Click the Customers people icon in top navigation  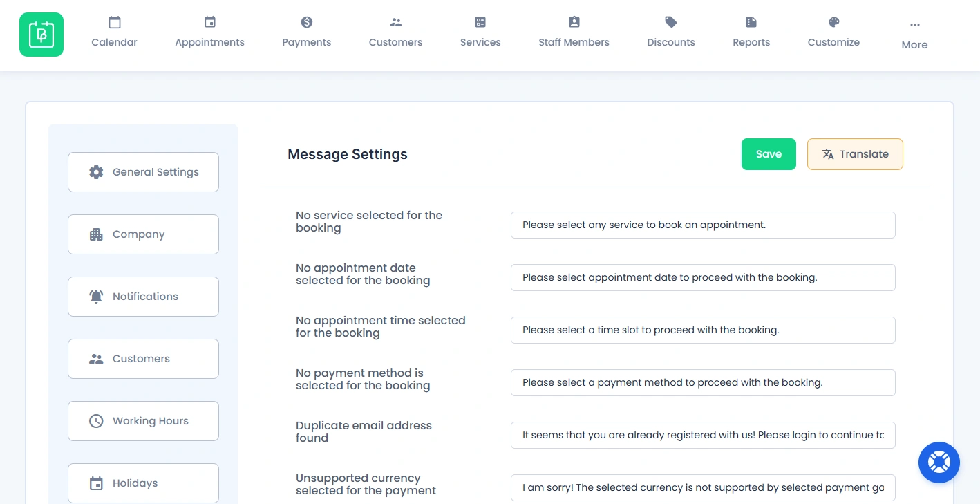[396, 22]
